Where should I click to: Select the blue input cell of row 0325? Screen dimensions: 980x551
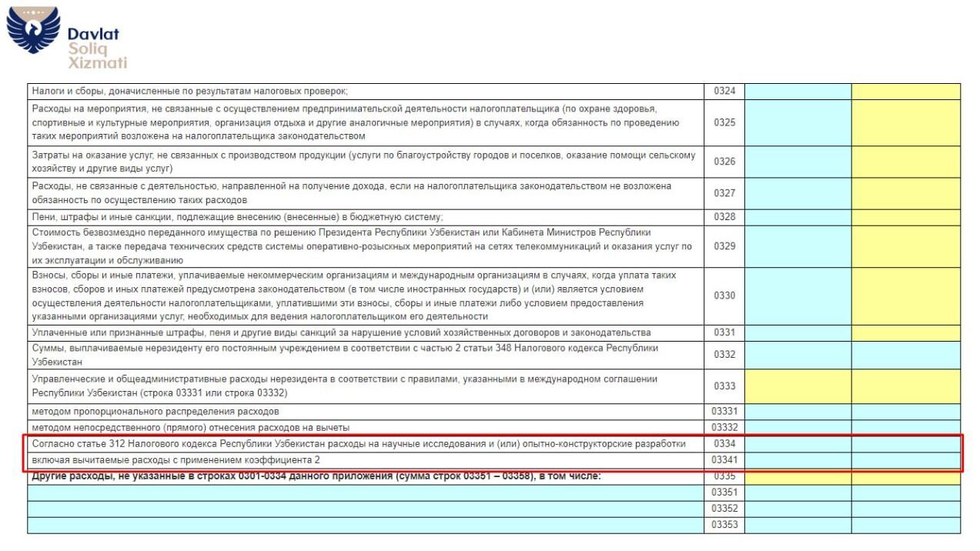tap(798, 122)
